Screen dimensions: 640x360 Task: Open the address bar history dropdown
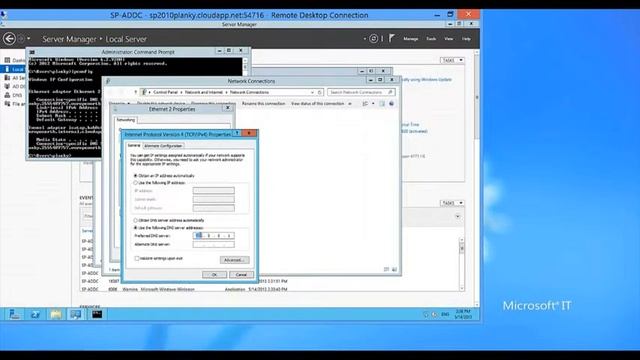pyautogui.click(x=312, y=92)
